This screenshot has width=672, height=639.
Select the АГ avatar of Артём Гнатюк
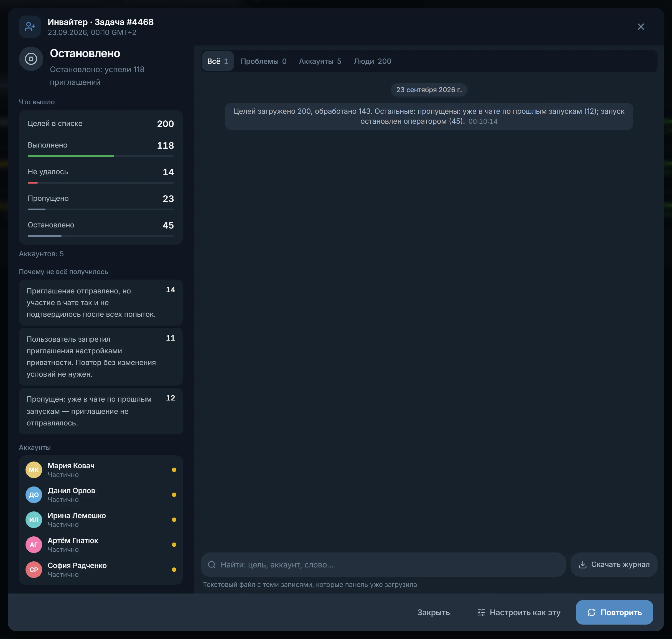click(x=34, y=545)
